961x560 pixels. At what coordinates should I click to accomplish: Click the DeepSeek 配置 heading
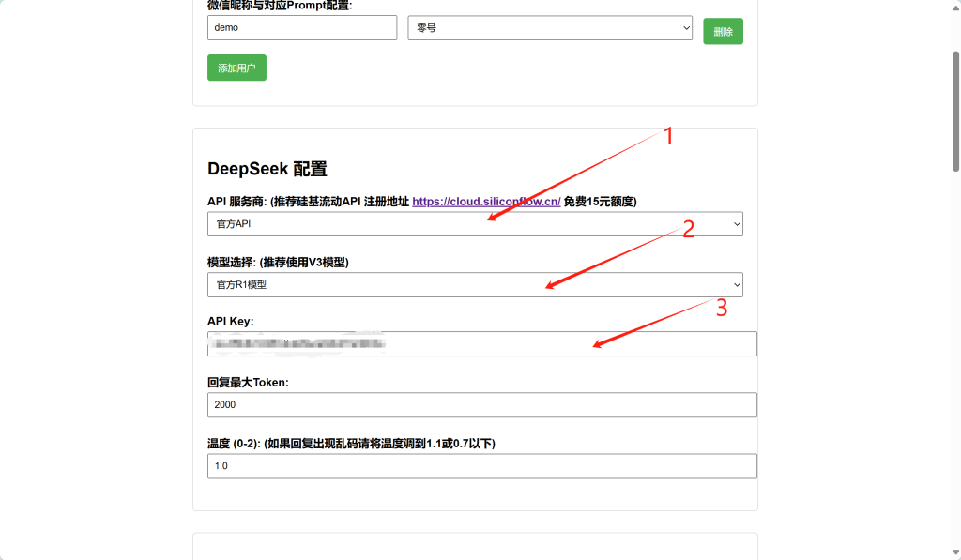pos(267,169)
